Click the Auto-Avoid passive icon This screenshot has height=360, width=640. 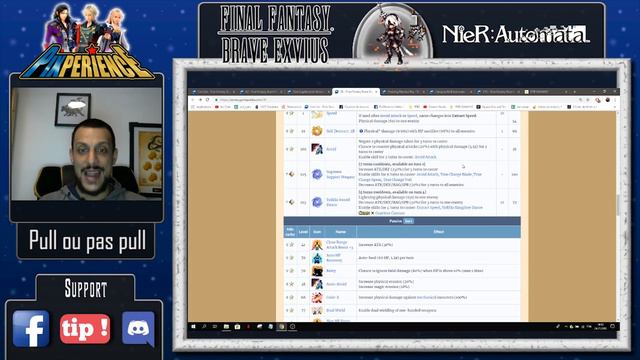[317, 284]
